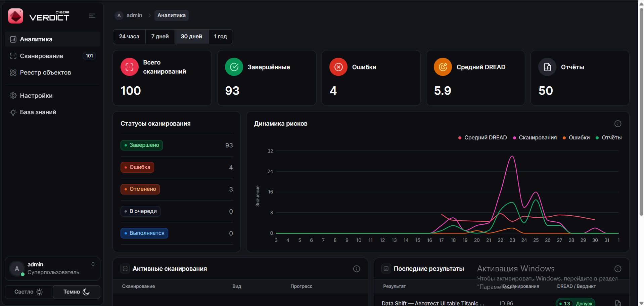Click the admin avatar in the sidebar profile
Viewport: 644px width, 306px height.
17,269
